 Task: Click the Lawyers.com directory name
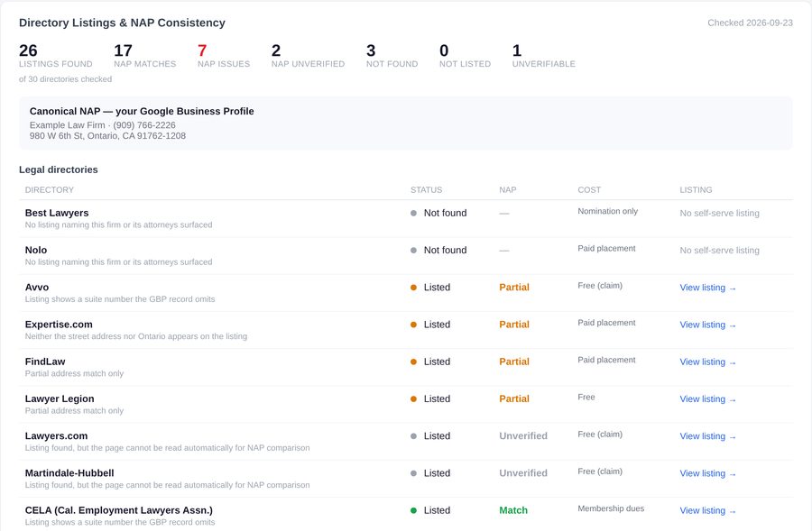(x=56, y=435)
